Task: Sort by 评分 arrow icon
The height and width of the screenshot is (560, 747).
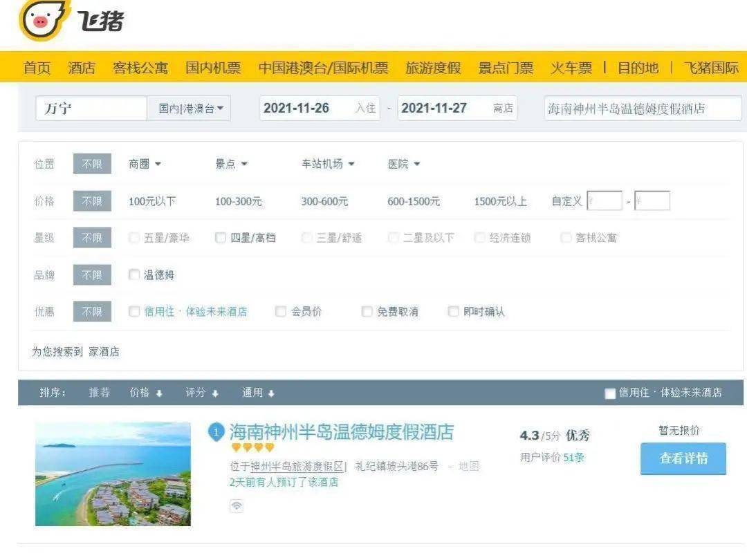Action: (215, 393)
